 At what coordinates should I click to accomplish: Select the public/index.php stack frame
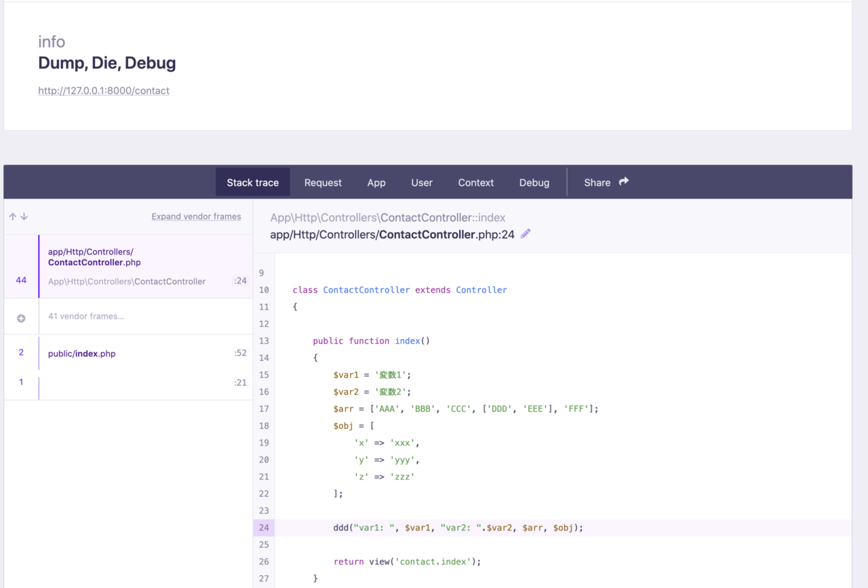click(128, 353)
